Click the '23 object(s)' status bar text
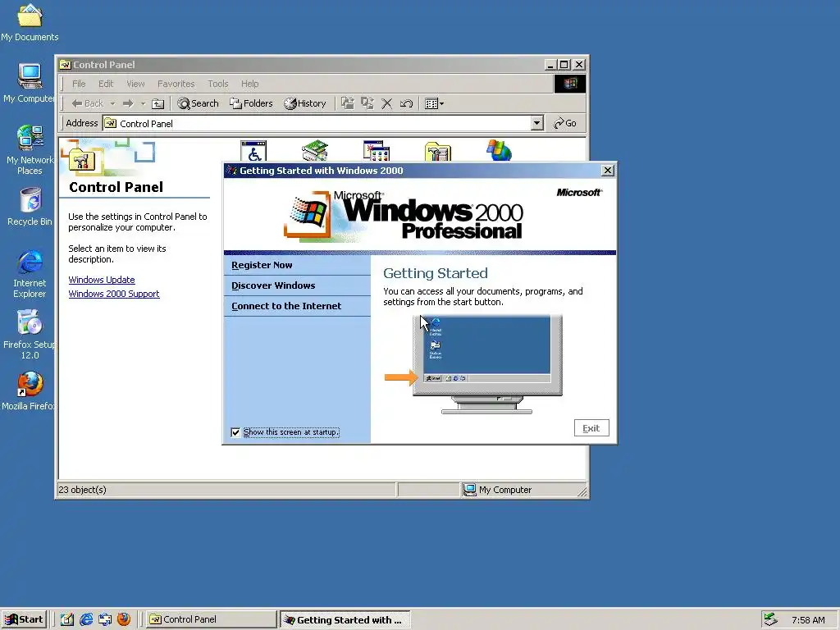The height and width of the screenshot is (630, 840). point(83,490)
